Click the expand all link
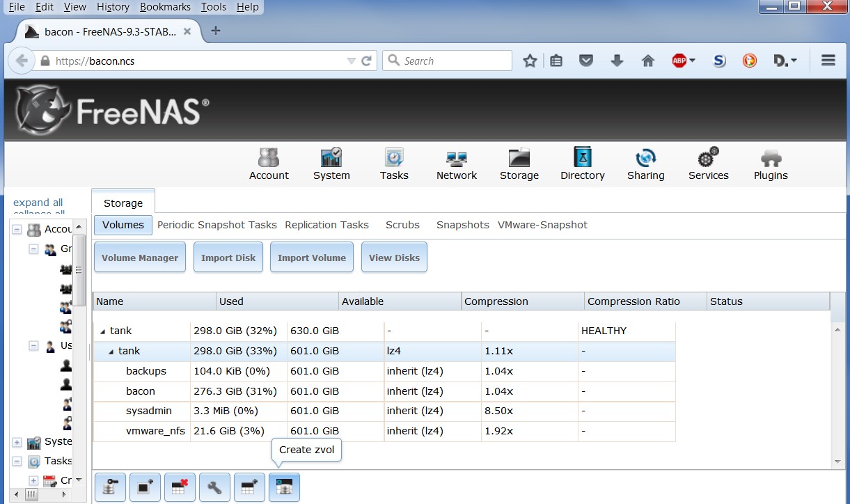Viewport: 850px width, 504px height. [x=38, y=203]
